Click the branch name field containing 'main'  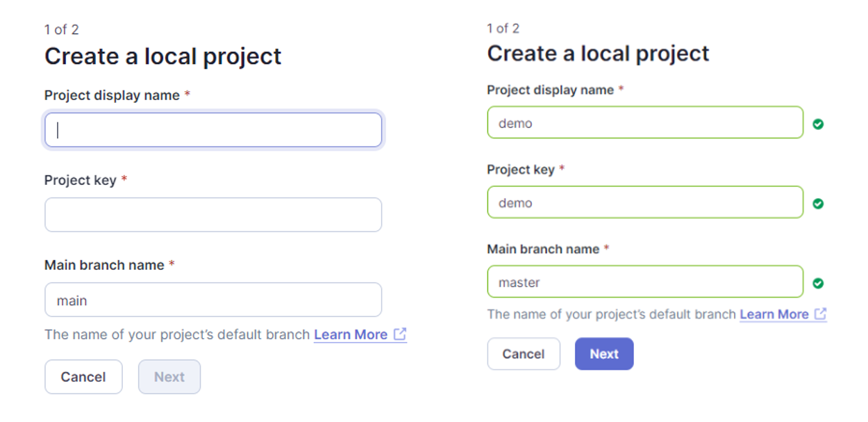(x=213, y=300)
